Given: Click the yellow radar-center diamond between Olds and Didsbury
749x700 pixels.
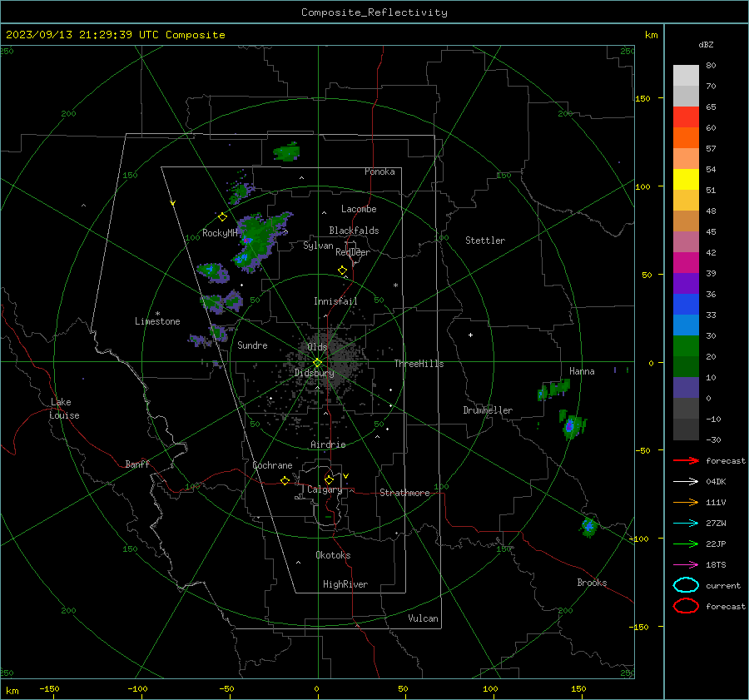Looking at the screenshot, I should pyautogui.click(x=317, y=363).
